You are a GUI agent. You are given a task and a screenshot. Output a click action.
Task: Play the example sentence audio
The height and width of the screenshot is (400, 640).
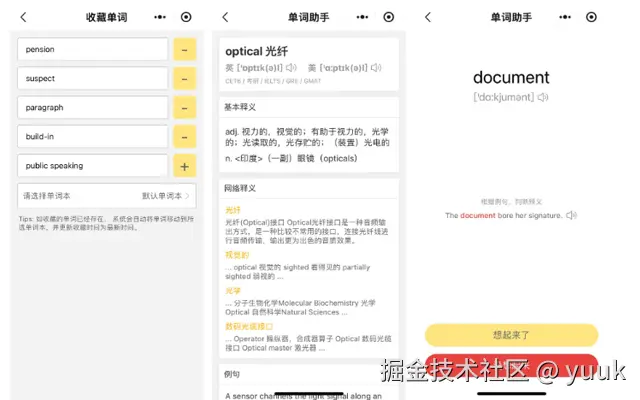point(571,215)
